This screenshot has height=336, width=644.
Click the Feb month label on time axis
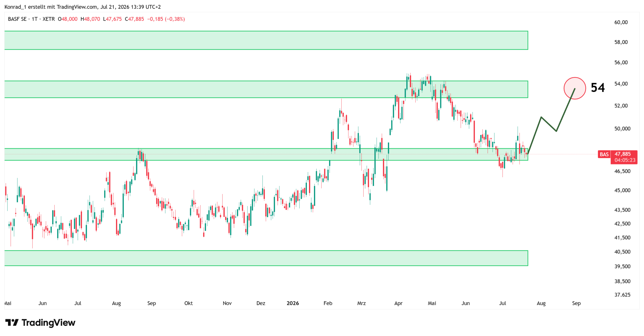point(328,303)
